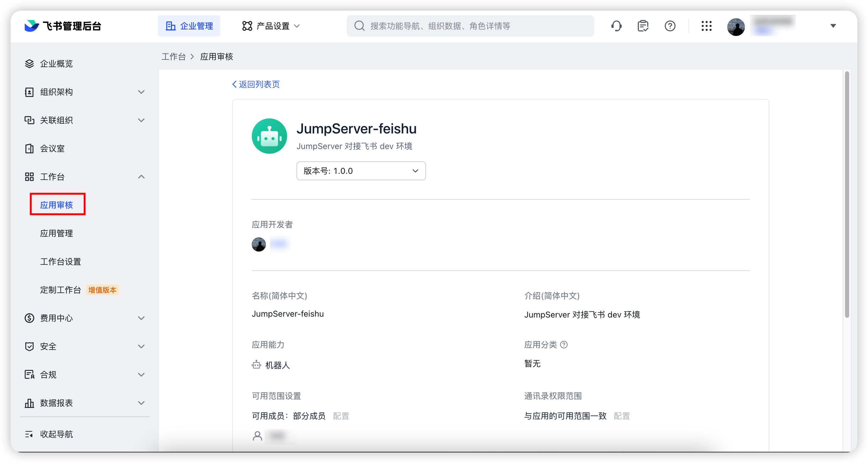Click the developer avatar under 应用开发者
Screen dimensions: 868x463
(259, 244)
